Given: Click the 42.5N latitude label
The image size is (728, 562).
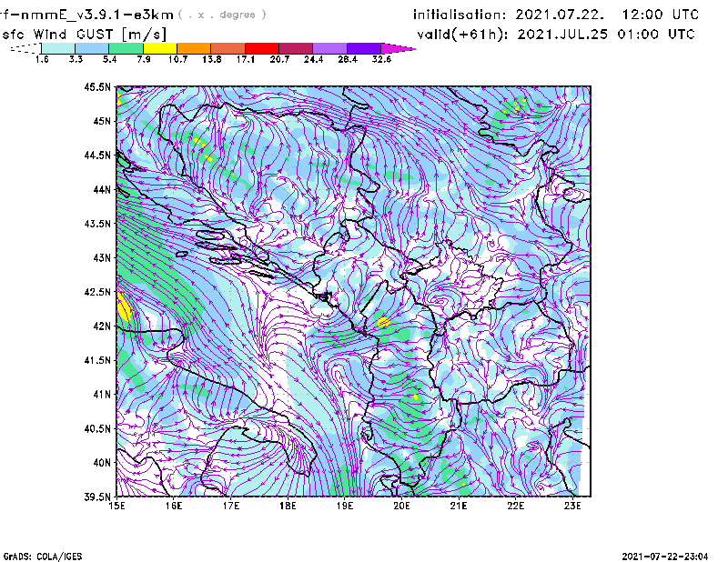Looking at the screenshot, I should coord(97,292).
